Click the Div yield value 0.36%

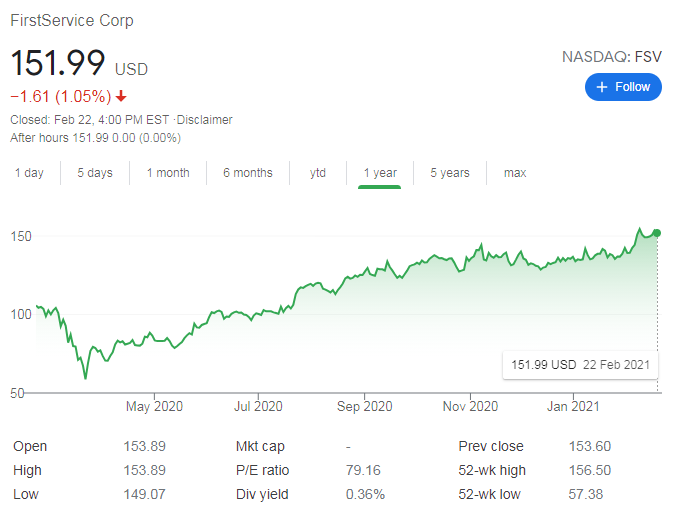[x=365, y=495]
